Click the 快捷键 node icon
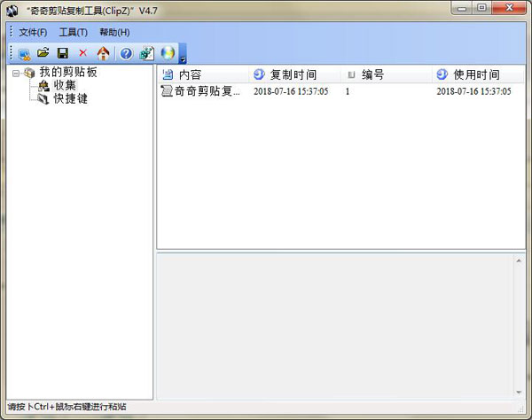 43,99
